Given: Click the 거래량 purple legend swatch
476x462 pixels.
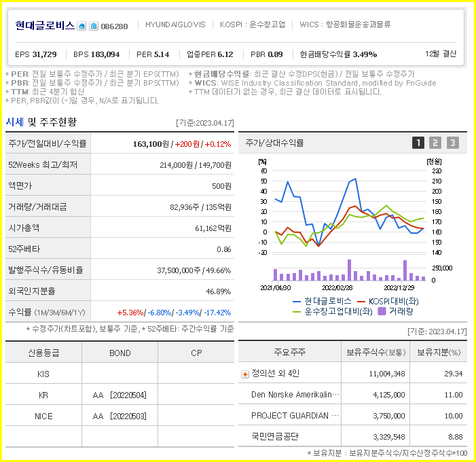Looking at the screenshot, I should click(382, 311).
